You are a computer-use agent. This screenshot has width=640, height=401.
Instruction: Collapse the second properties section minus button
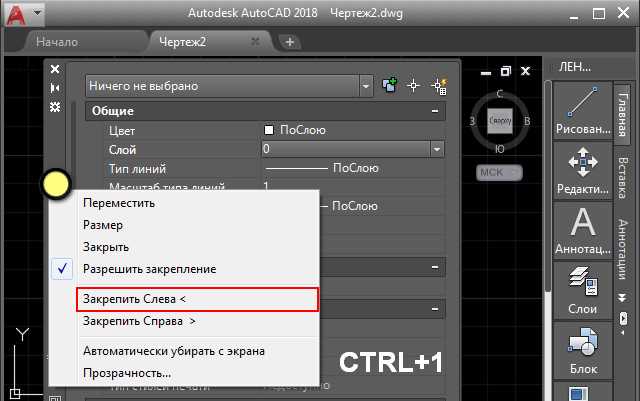point(435,267)
